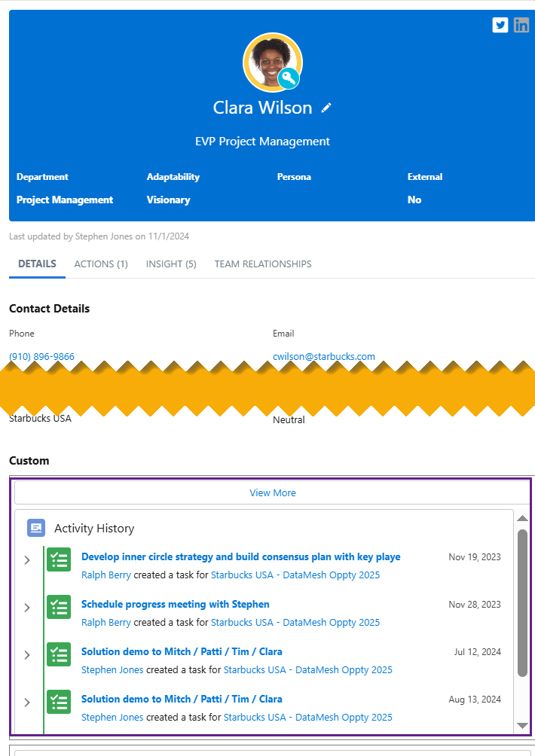The width and height of the screenshot is (535, 756).
Task: Click task icon for Aug 13 Solution demo
Action: (59, 702)
